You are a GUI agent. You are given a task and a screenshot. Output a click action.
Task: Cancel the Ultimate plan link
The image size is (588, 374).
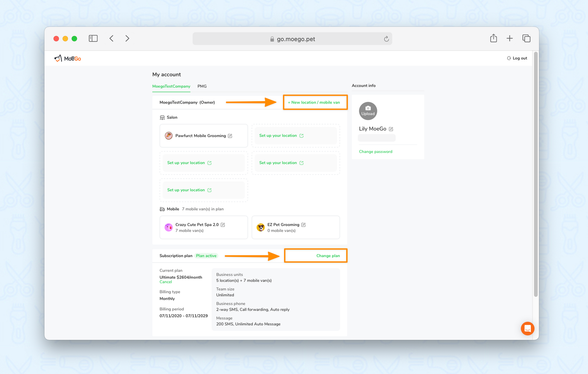166,282
